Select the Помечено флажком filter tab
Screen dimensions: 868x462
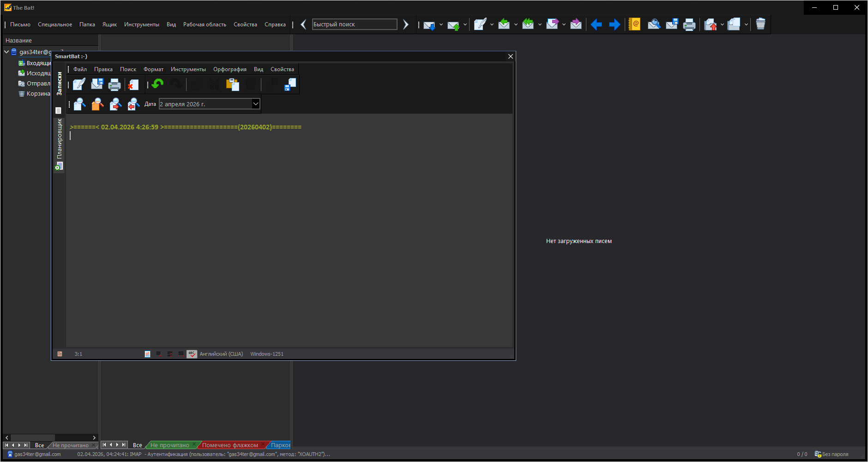(x=230, y=445)
